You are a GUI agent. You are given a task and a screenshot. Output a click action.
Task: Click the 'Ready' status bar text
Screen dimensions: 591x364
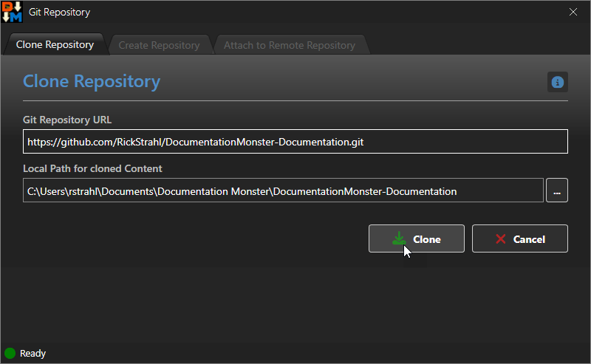coord(33,354)
